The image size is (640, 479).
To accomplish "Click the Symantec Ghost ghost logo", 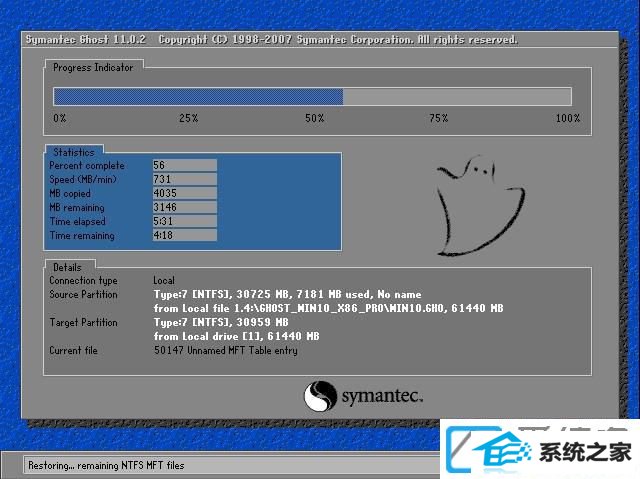I will click(480, 206).
